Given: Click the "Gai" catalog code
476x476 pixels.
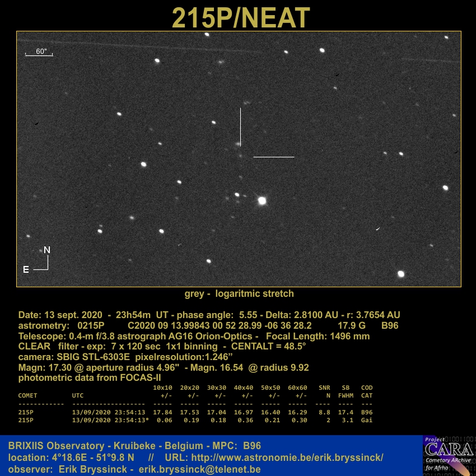Looking at the screenshot, I should coord(367,420).
